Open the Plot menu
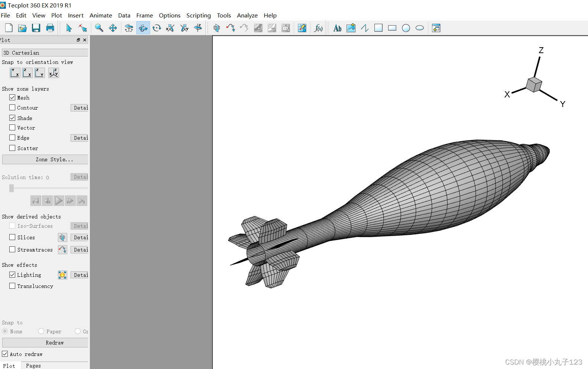 [56, 15]
